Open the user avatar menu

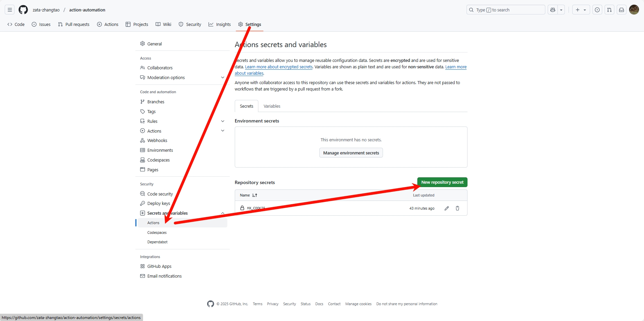pyautogui.click(x=634, y=10)
